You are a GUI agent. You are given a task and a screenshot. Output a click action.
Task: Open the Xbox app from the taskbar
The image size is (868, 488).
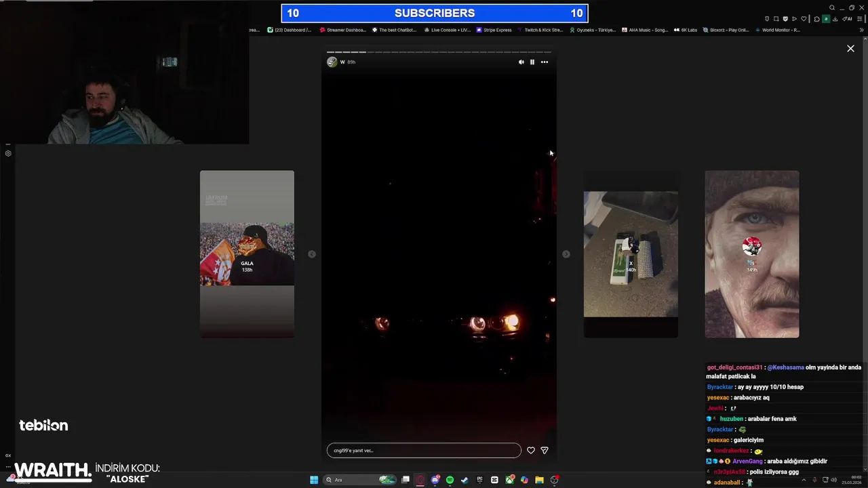(x=509, y=480)
